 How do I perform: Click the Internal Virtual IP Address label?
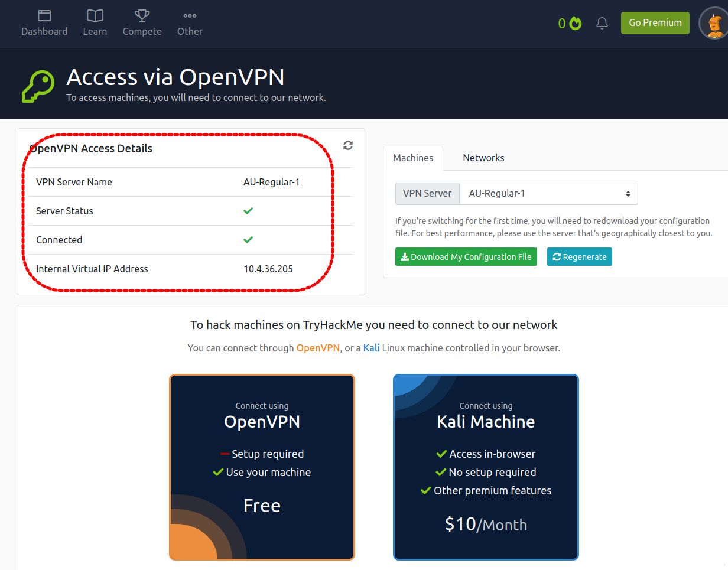point(92,269)
